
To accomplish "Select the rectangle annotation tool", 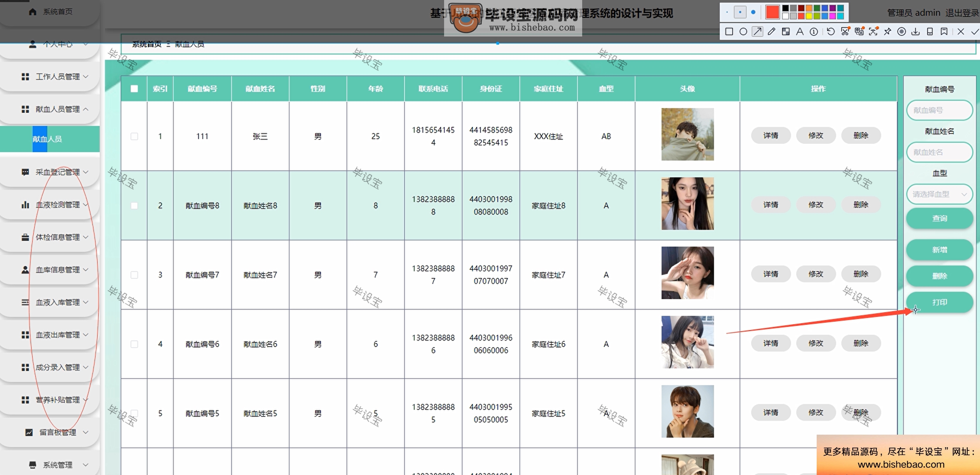I will (x=729, y=32).
